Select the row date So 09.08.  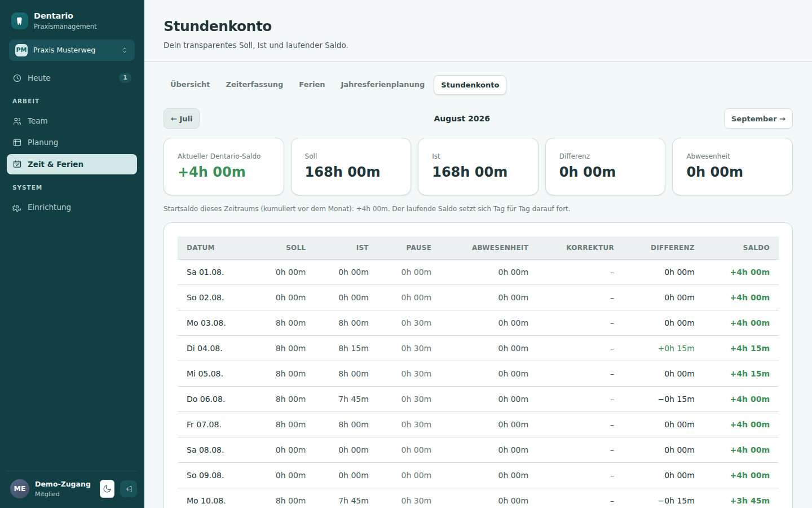click(x=205, y=475)
